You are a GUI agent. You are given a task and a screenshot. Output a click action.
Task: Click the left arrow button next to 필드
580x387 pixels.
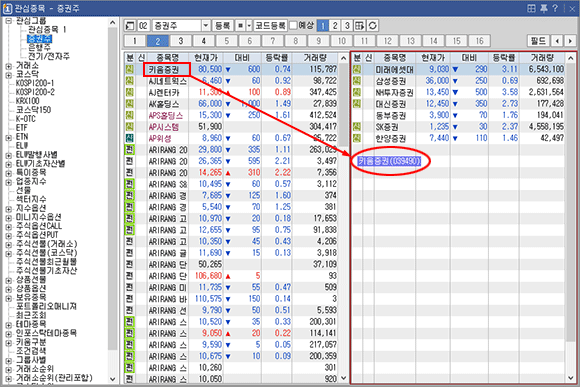coord(557,41)
